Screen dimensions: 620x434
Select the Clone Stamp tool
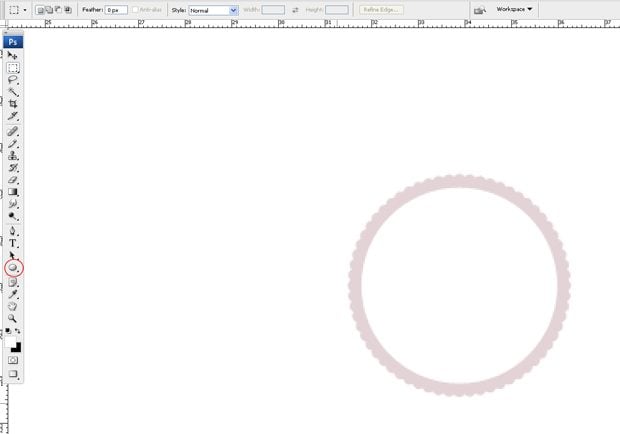point(14,156)
